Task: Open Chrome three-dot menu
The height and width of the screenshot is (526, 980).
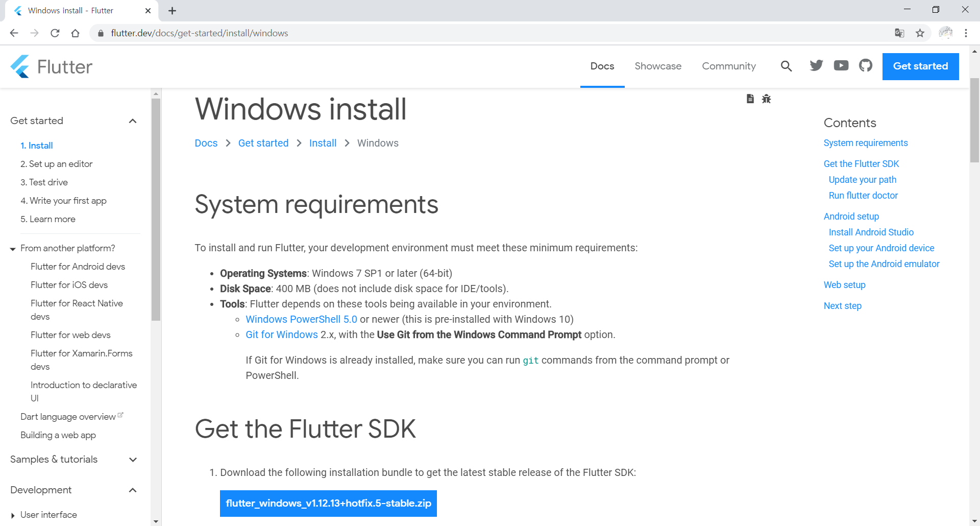Action: click(966, 33)
